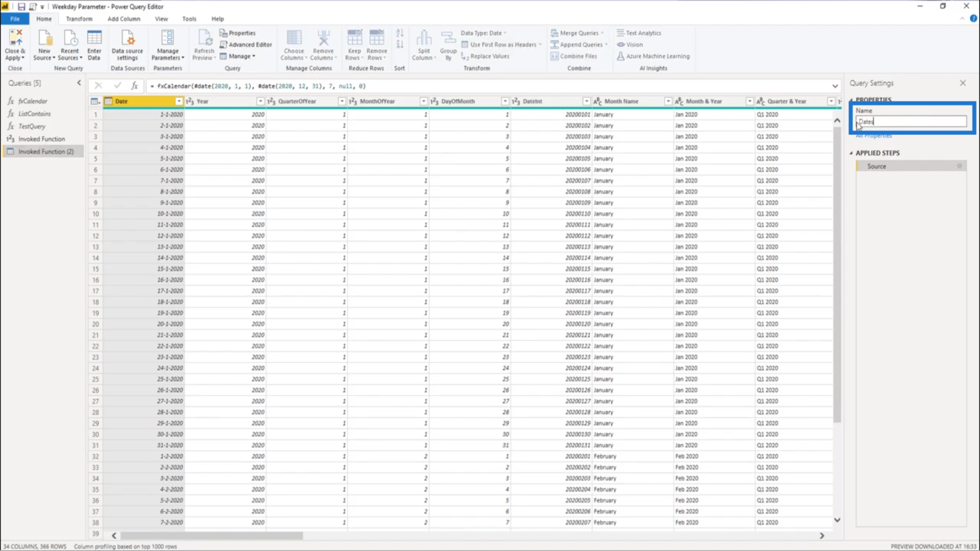Click the Group By icon
This screenshot has height=551, width=980.
point(448,45)
